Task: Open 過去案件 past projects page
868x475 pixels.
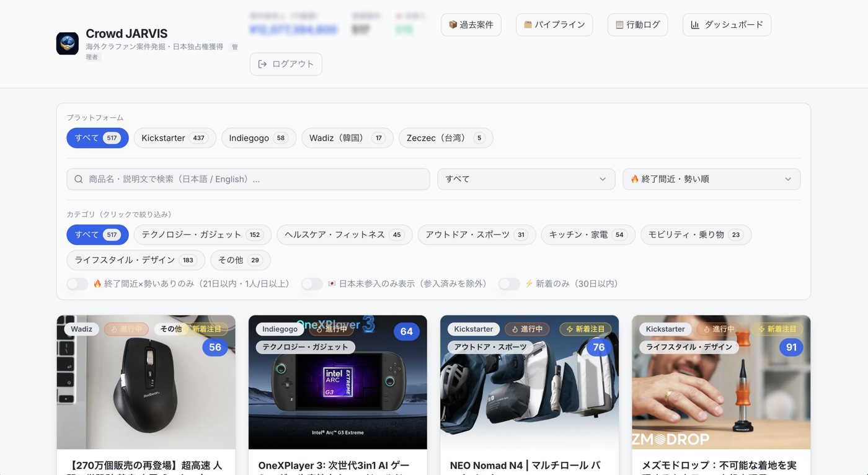Action: pyautogui.click(x=471, y=25)
